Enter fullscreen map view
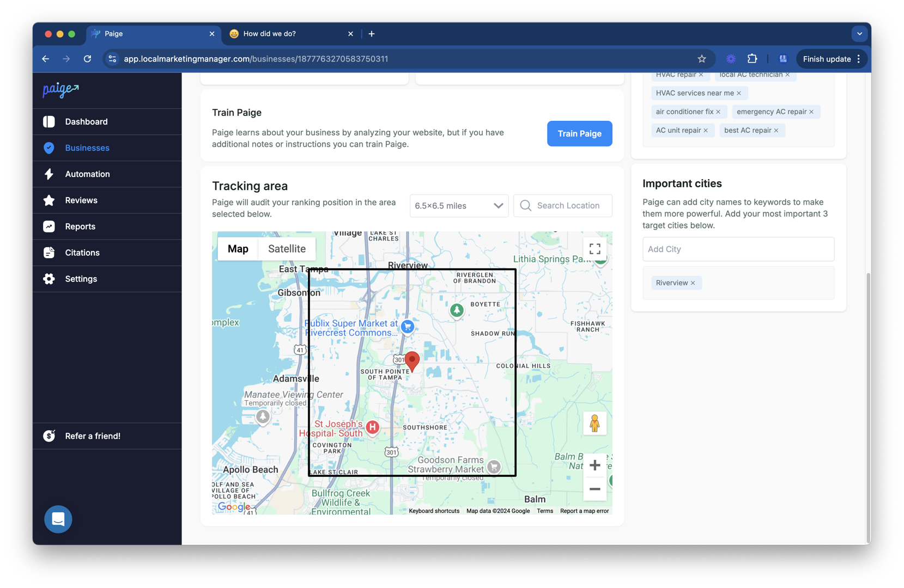 (594, 248)
